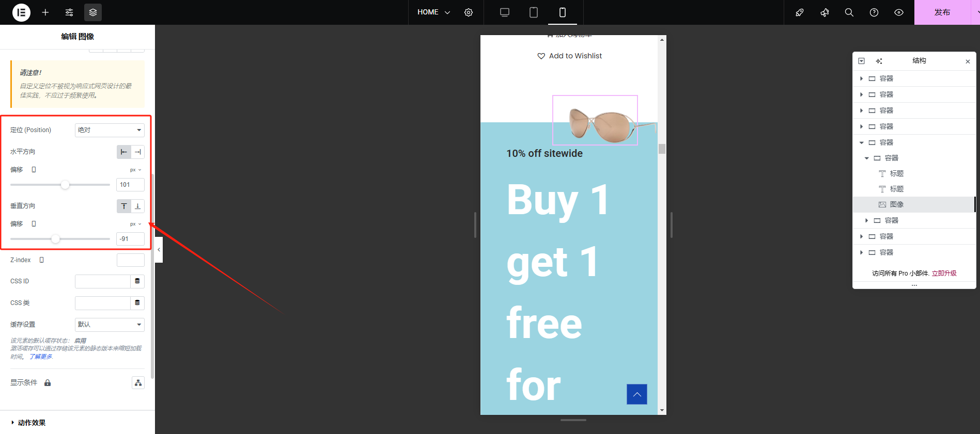
Task: Set horizontal orientation to right
Action: 138,152
